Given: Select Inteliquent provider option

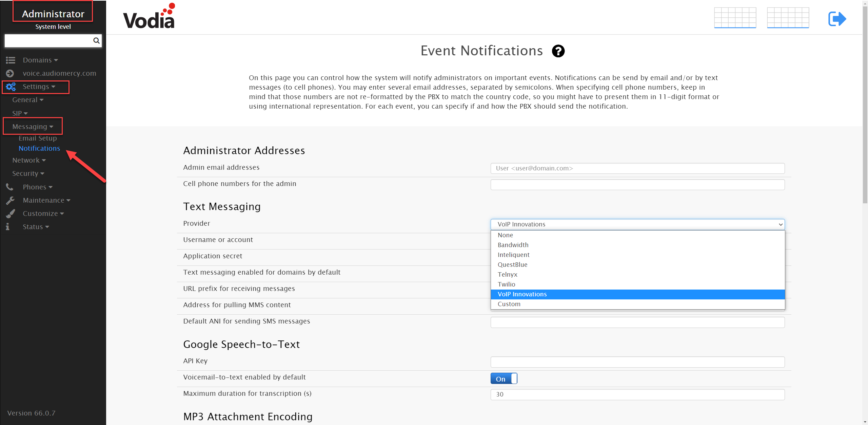Looking at the screenshot, I should [638, 255].
